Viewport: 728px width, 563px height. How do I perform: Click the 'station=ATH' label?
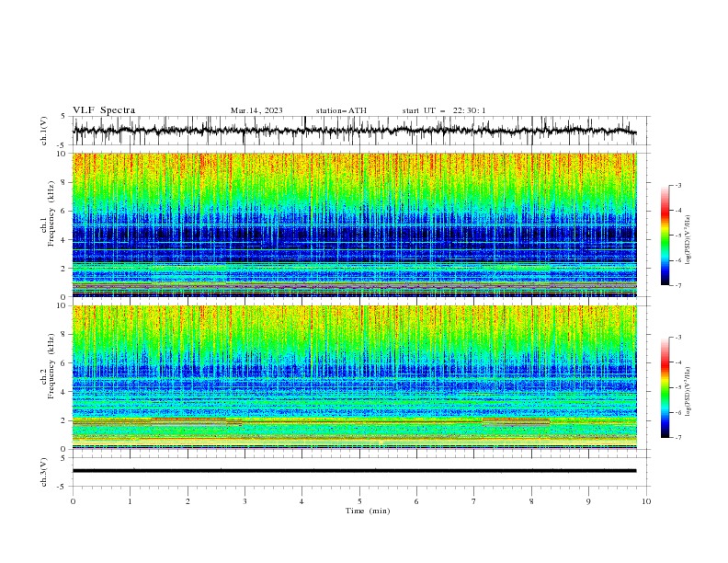[341, 110]
